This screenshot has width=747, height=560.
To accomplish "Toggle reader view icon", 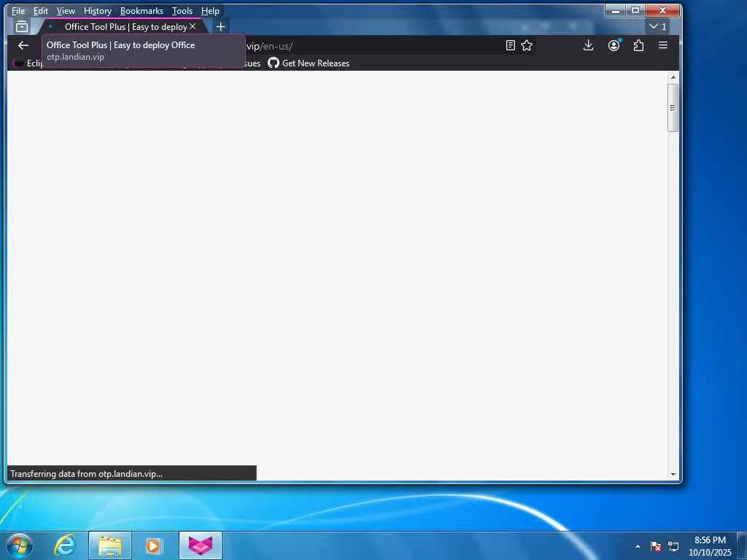I will coord(510,46).
